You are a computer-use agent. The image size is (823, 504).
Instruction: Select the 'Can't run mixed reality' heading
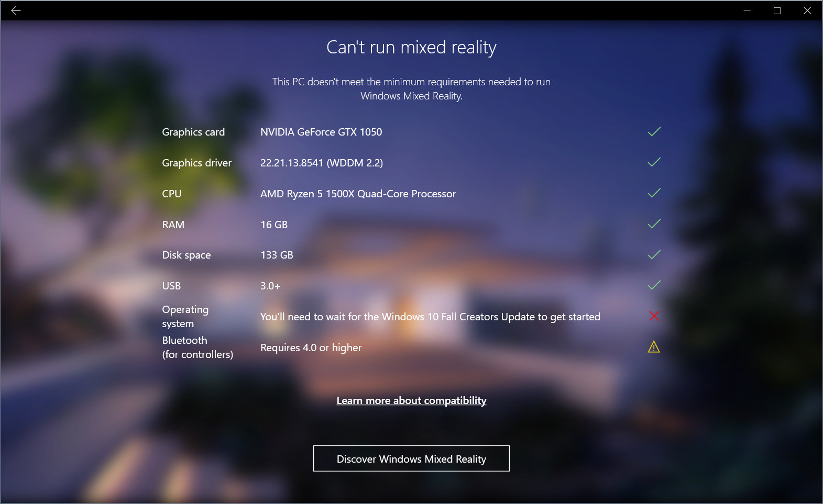(x=411, y=47)
